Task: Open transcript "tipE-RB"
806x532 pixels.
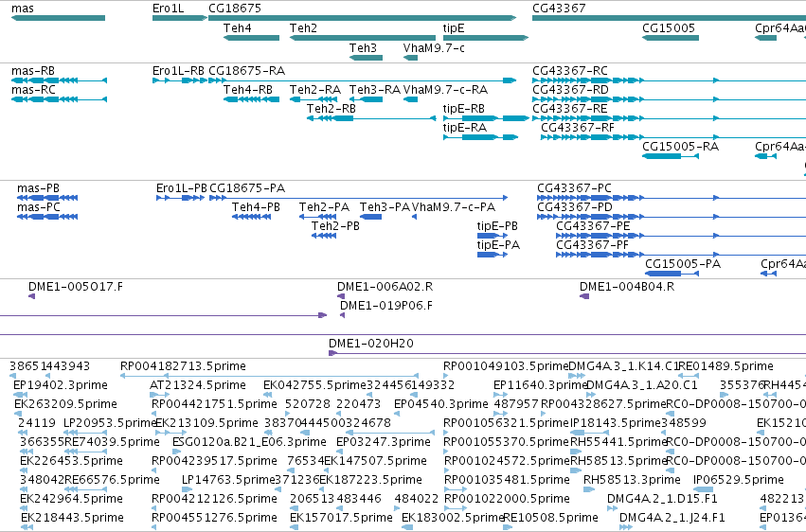Action: pyautogui.click(x=464, y=109)
